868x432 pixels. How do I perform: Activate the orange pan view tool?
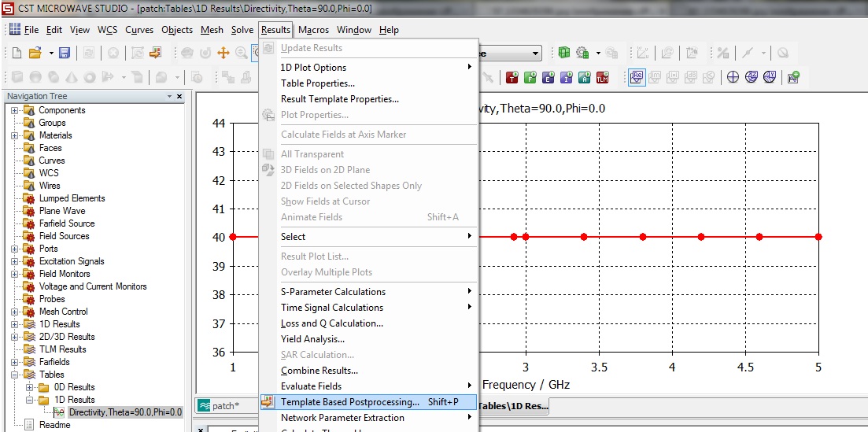tap(223, 54)
